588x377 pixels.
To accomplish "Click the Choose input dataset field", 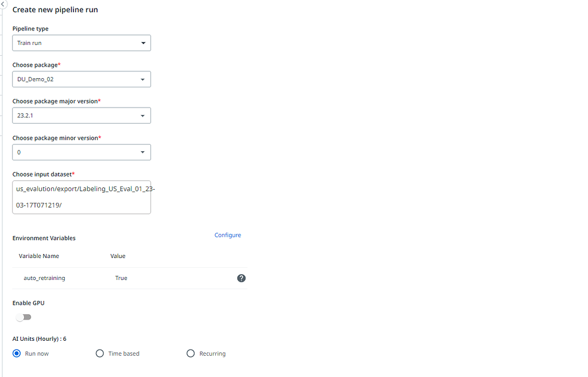I will tap(82, 197).
